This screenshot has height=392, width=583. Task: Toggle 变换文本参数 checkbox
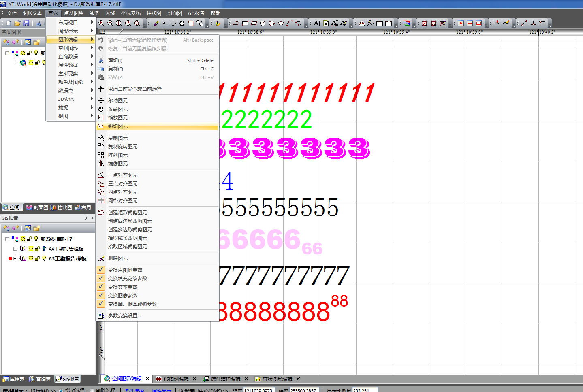[x=101, y=287]
